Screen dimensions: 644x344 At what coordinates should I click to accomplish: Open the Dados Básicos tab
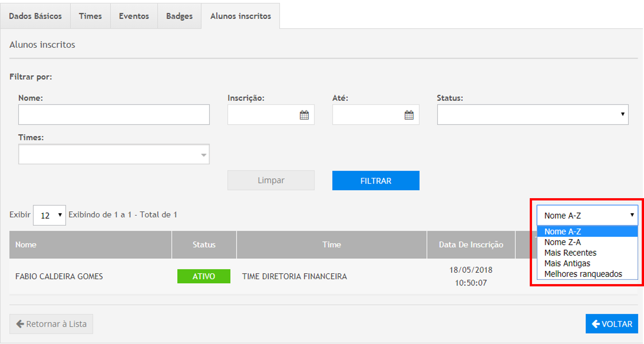click(35, 16)
